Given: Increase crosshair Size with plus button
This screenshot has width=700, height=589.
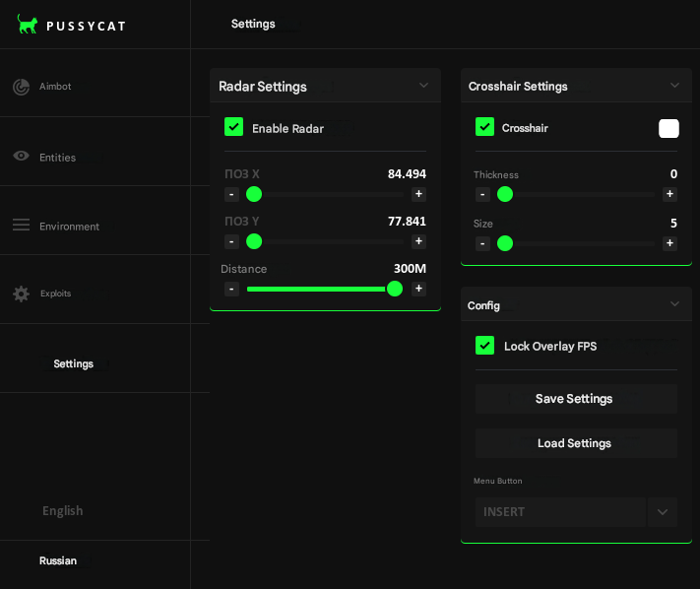Looking at the screenshot, I should coord(669,243).
